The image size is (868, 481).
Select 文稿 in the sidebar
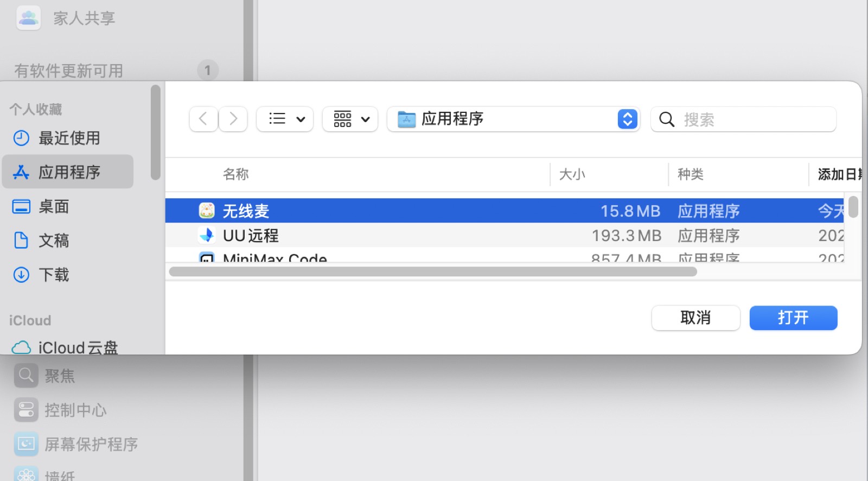coord(68,240)
